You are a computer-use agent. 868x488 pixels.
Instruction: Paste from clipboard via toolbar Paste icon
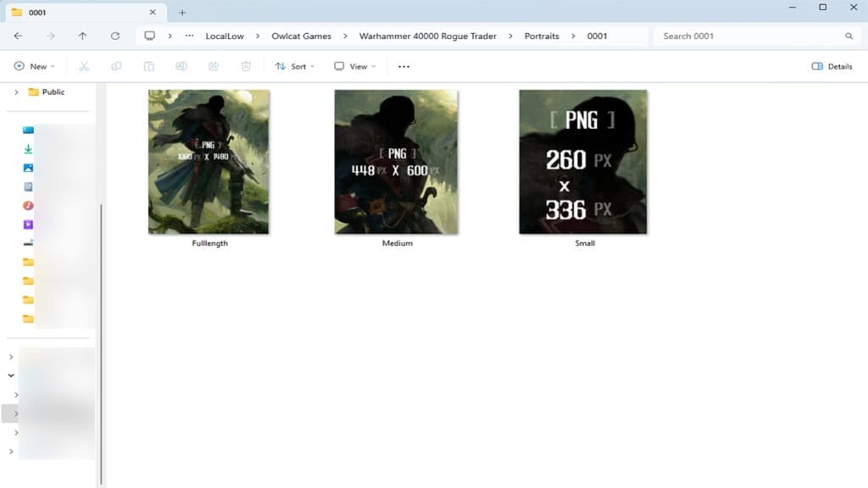(149, 66)
